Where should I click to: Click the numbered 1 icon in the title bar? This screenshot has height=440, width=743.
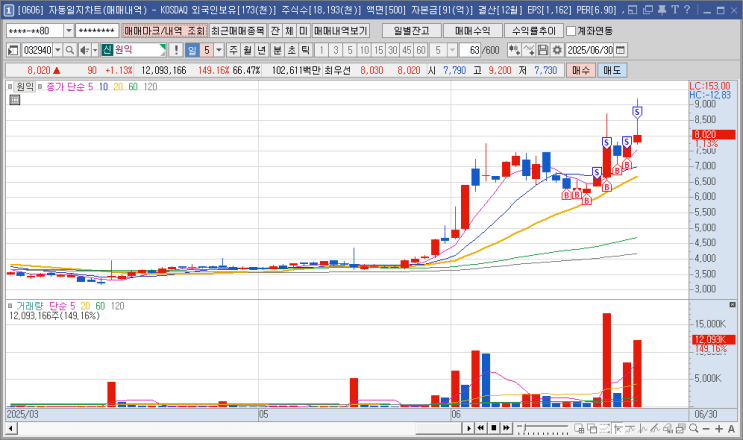tap(9, 10)
